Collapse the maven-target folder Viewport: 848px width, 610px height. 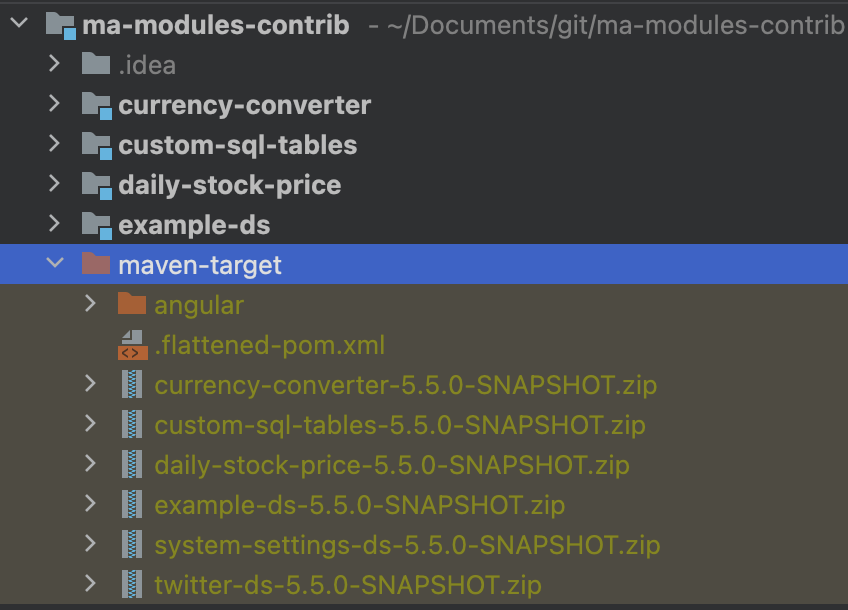click(x=55, y=263)
